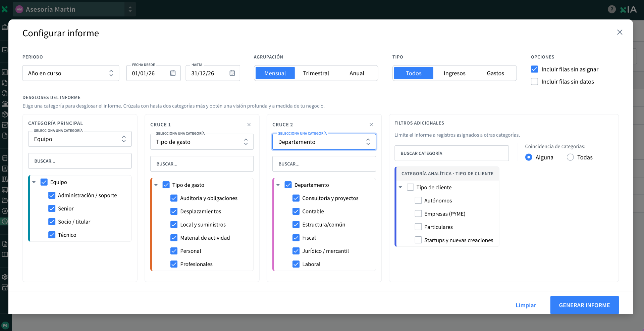Image resolution: width=644 pixels, height=331 pixels.
Task: Click the presentation chart icon in the sidebar
Action: tap(5, 190)
